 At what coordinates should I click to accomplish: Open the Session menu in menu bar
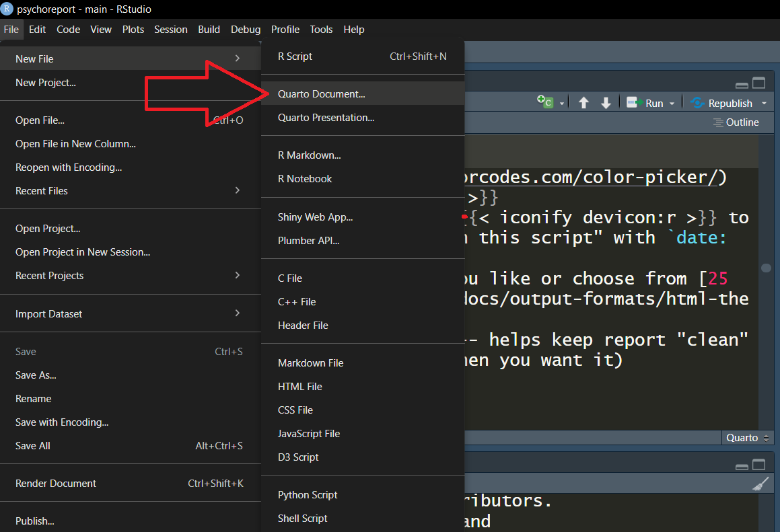click(170, 30)
